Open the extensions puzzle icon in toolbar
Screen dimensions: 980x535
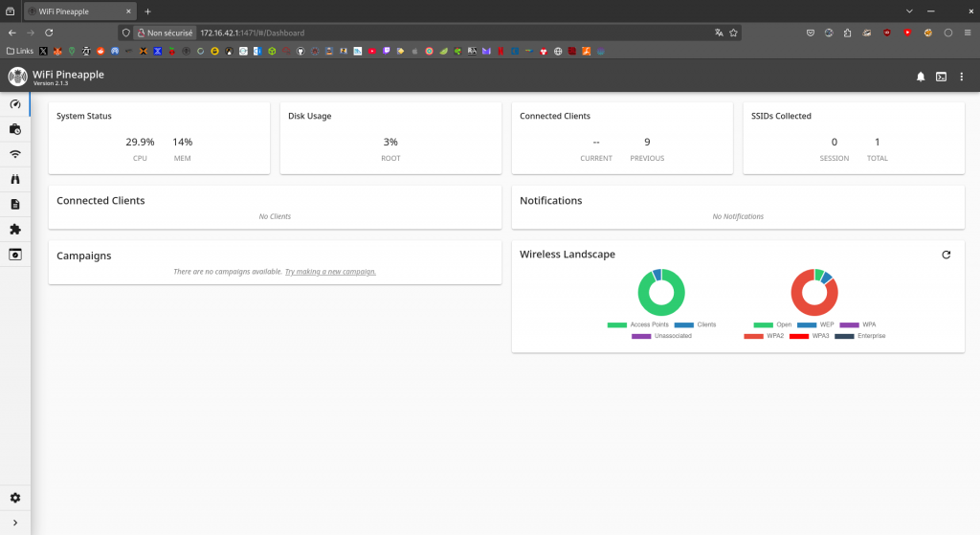tap(848, 33)
